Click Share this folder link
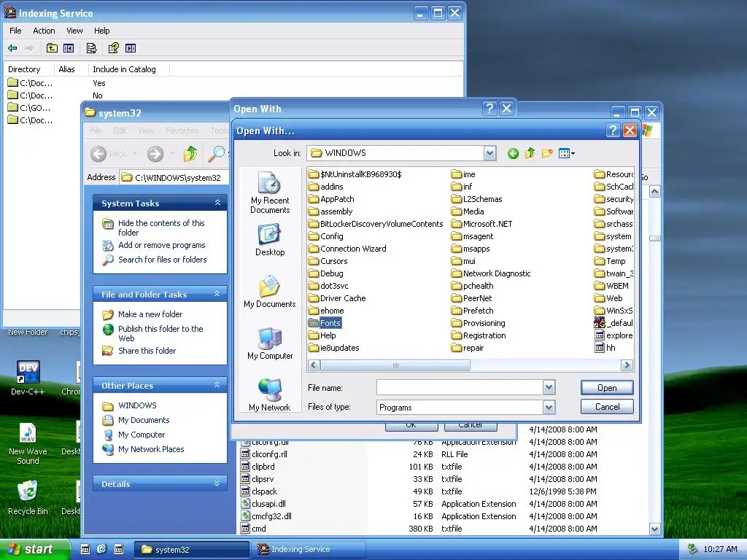Screen dimensions: 747x560 (147, 351)
